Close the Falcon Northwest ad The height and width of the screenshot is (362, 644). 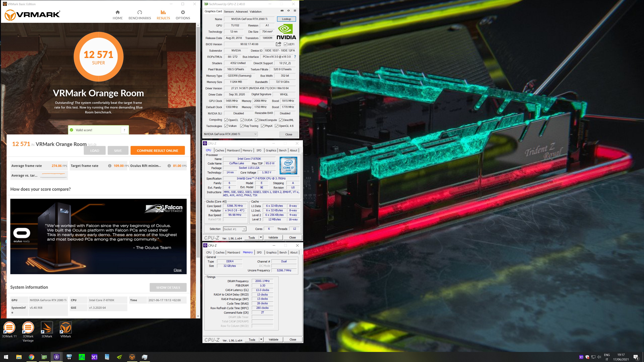(x=177, y=270)
